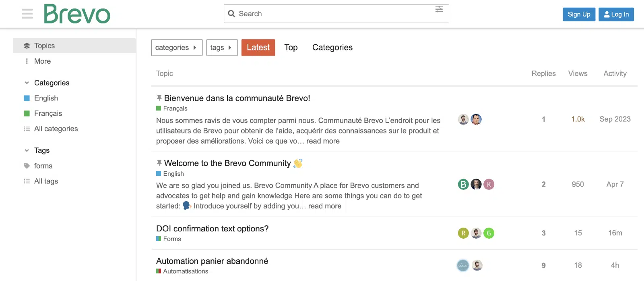Click read more on Bienvenue excerpt
The width and height of the screenshot is (644, 281).
coord(323,141)
